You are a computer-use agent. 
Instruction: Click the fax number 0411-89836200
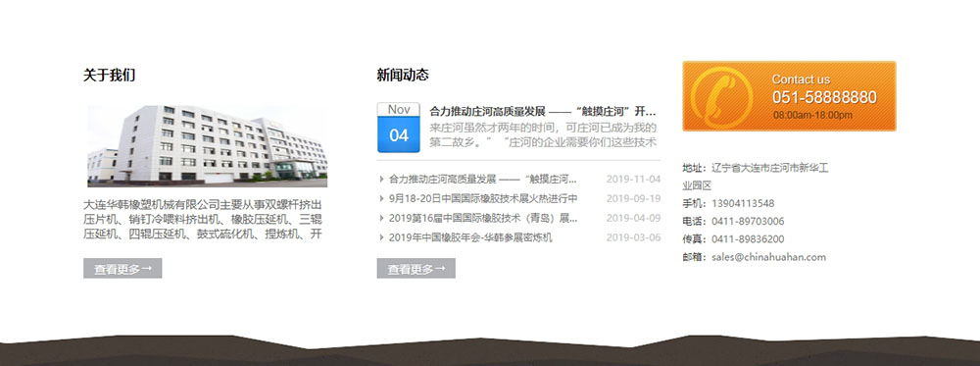748,239
